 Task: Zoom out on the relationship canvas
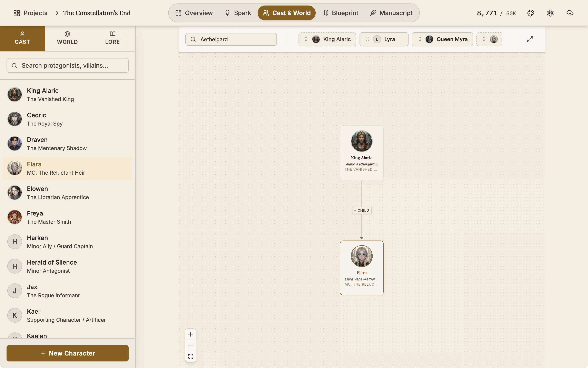pos(191,345)
